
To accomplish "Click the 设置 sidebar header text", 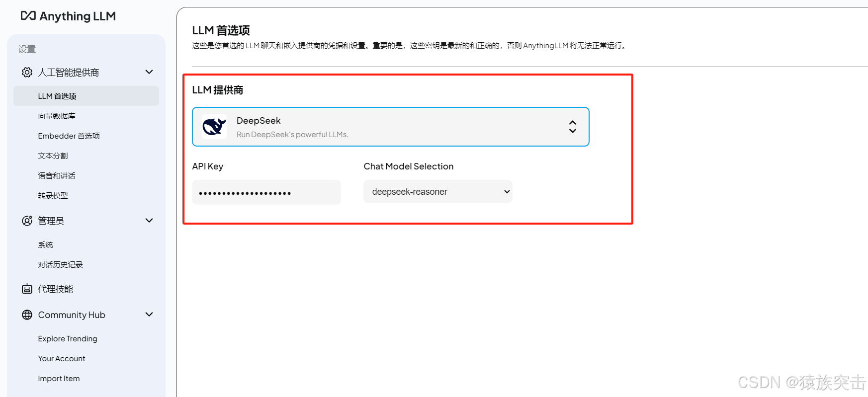I will (27, 49).
